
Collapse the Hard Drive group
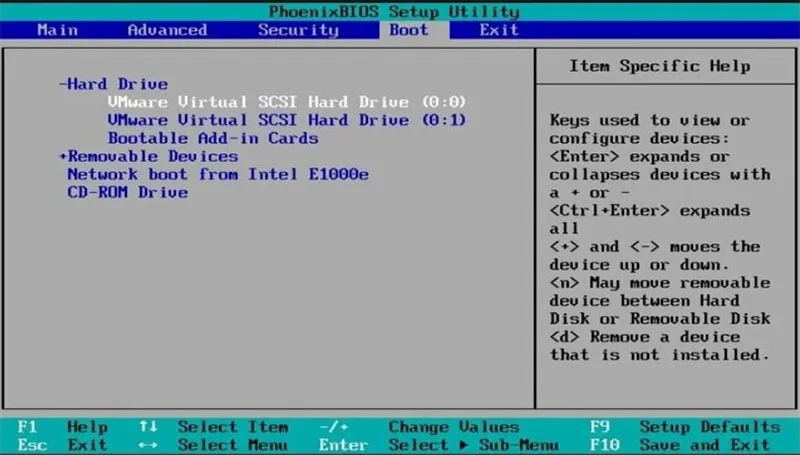pos(113,84)
